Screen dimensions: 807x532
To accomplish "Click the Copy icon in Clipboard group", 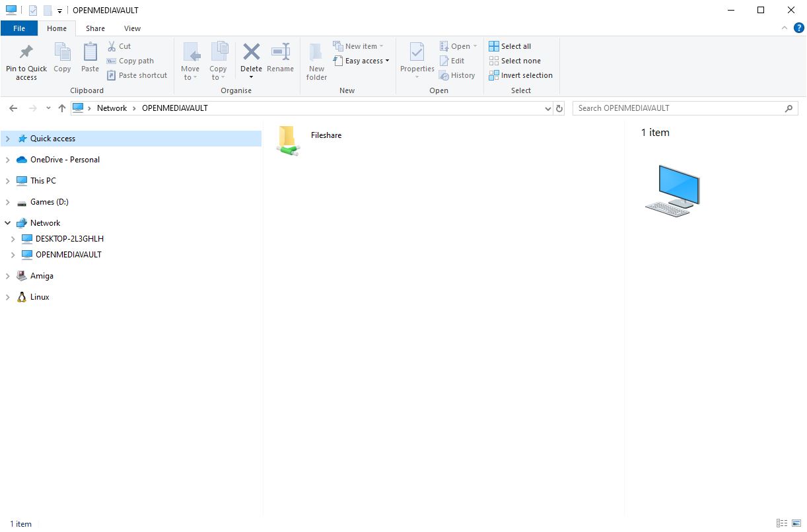I will coord(62,52).
